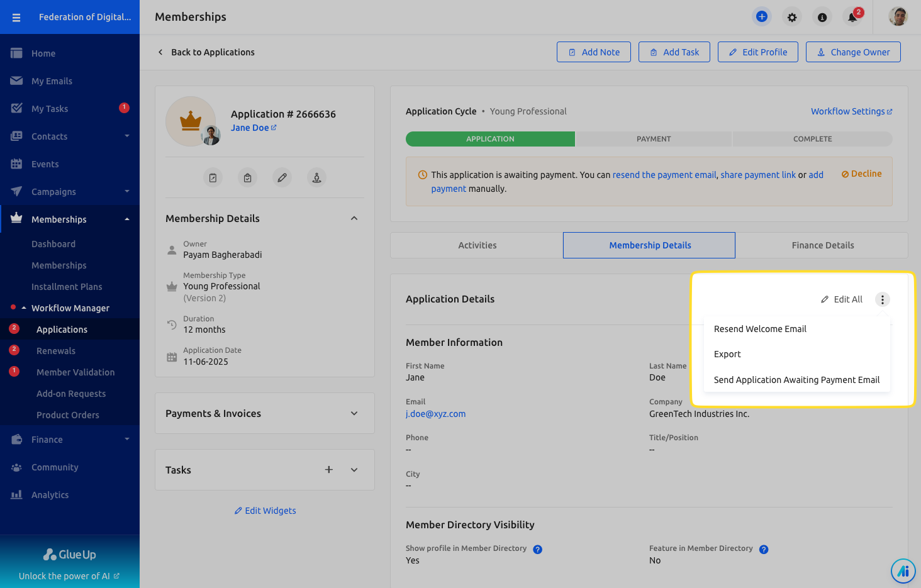921x588 pixels.
Task: Switch to Activities tab
Action: [x=477, y=245]
